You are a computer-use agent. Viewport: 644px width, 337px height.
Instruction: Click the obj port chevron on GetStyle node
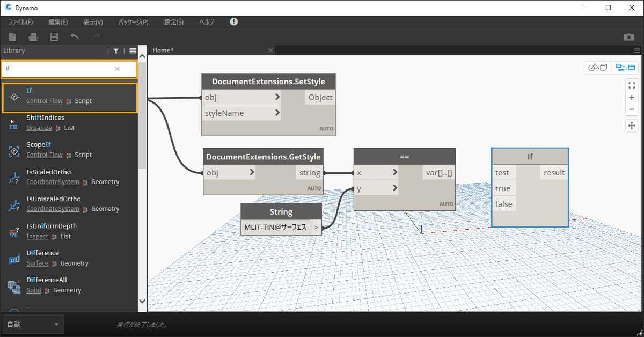(251, 172)
